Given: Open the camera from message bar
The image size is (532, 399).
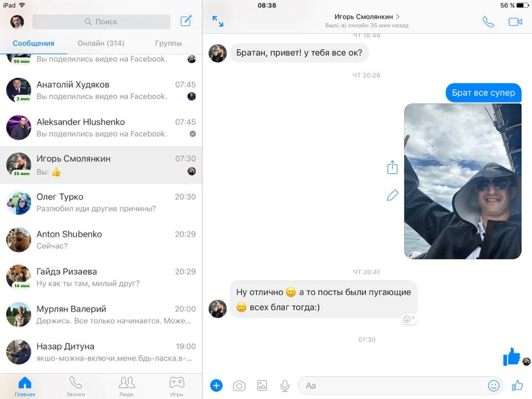Looking at the screenshot, I should (x=239, y=386).
